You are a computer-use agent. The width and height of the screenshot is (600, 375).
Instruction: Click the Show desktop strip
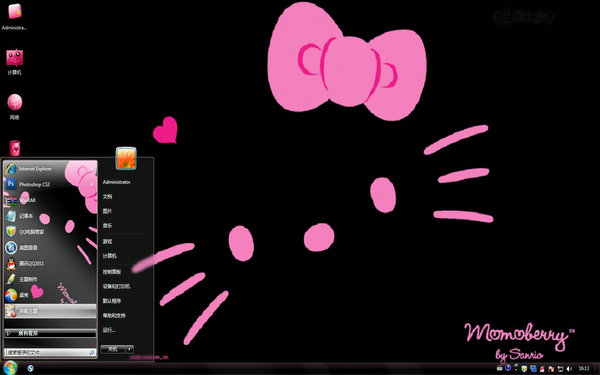(x=597, y=368)
